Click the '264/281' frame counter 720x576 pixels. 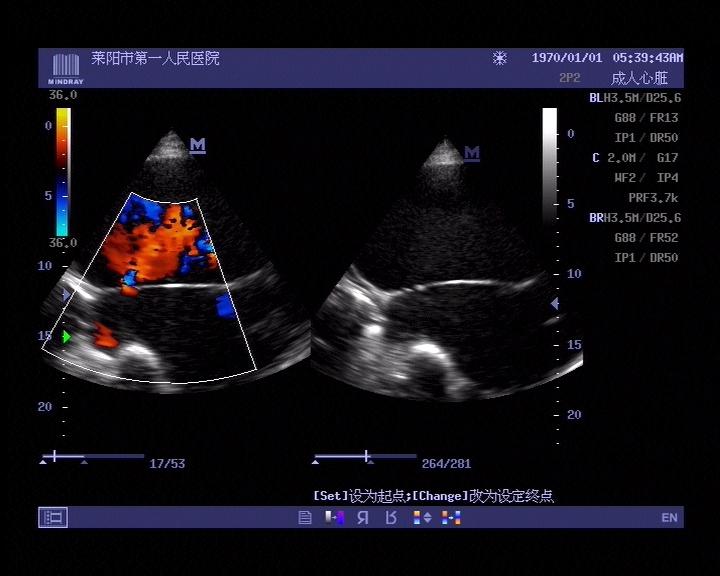446,463
